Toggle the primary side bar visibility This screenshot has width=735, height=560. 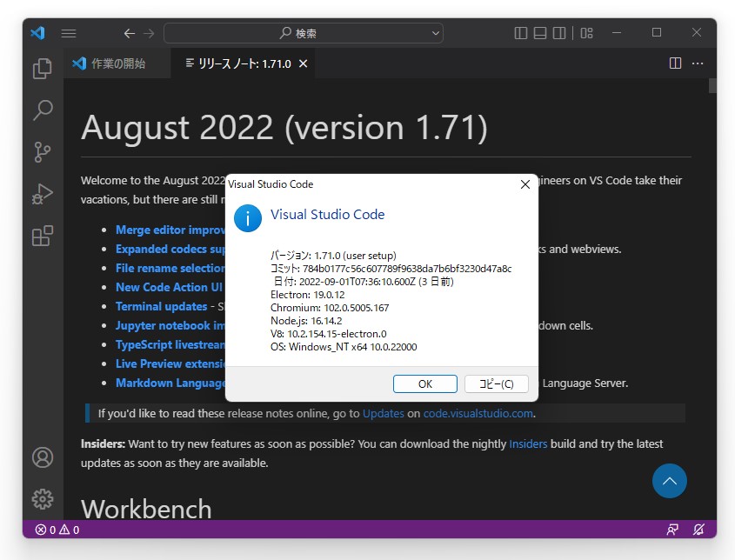(x=520, y=32)
